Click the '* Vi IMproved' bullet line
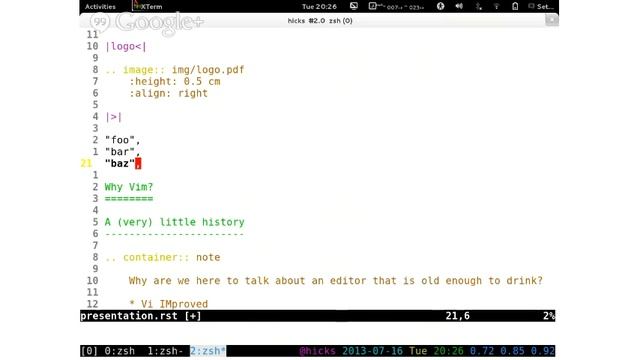 pos(169,304)
